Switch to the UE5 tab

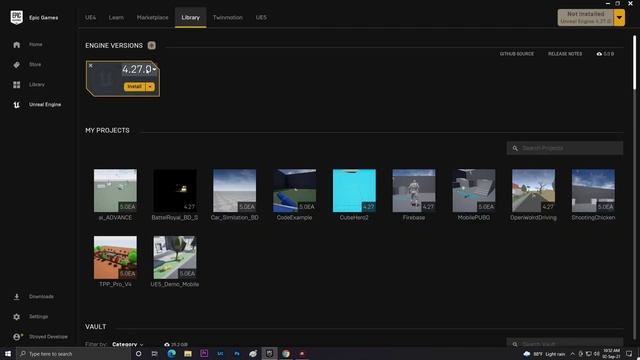pyautogui.click(x=261, y=18)
